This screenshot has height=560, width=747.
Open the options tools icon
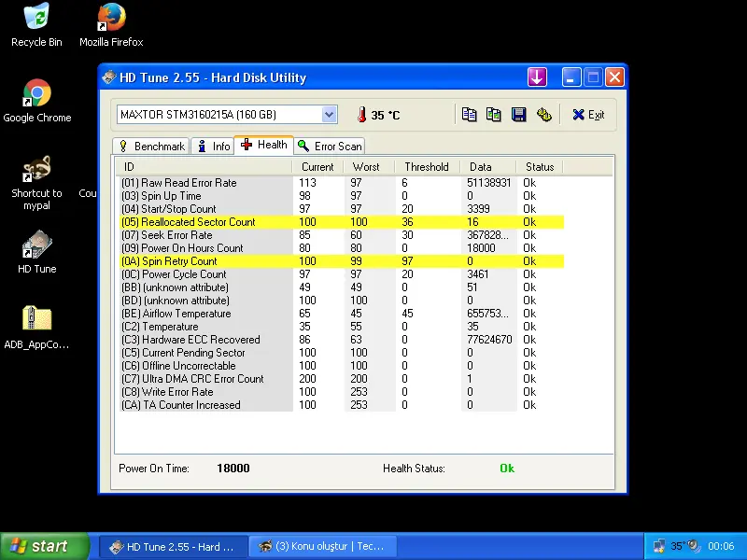click(543, 114)
